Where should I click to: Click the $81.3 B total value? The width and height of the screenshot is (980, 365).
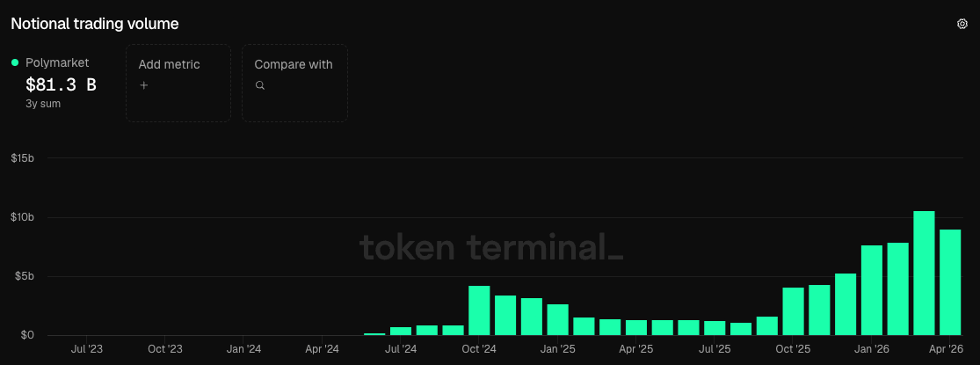(61, 84)
